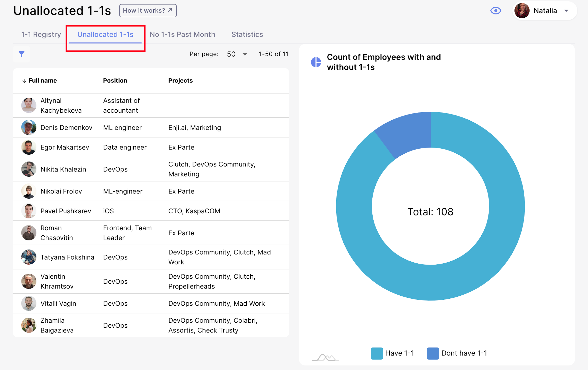Open Vitalii Vagin's name link
The height and width of the screenshot is (370, 588).
[58, 303]
